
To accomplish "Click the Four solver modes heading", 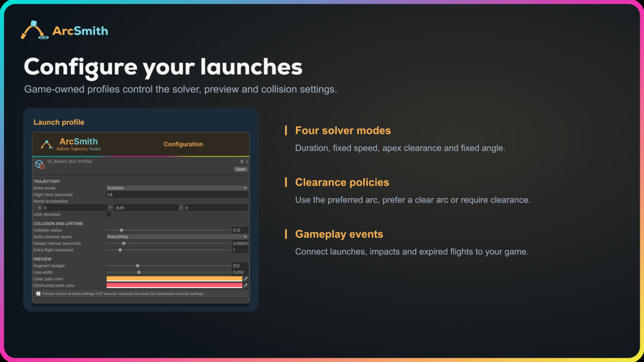I will (x=343, y=130).
